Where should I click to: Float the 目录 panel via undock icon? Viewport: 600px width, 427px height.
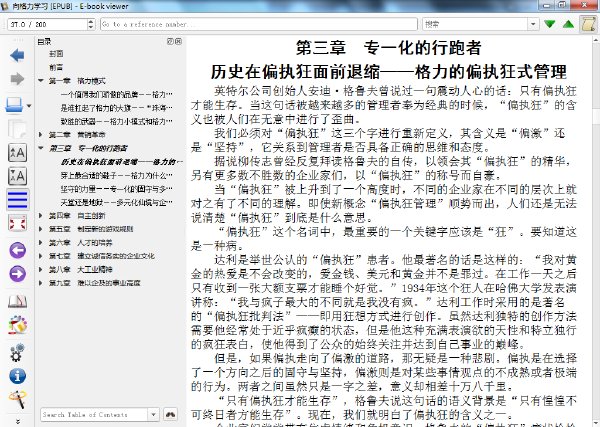[170, 41]
